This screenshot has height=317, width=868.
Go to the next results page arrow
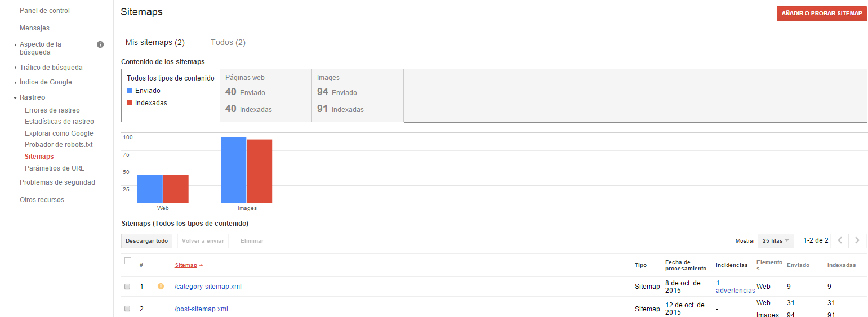[x=857, y=240]
